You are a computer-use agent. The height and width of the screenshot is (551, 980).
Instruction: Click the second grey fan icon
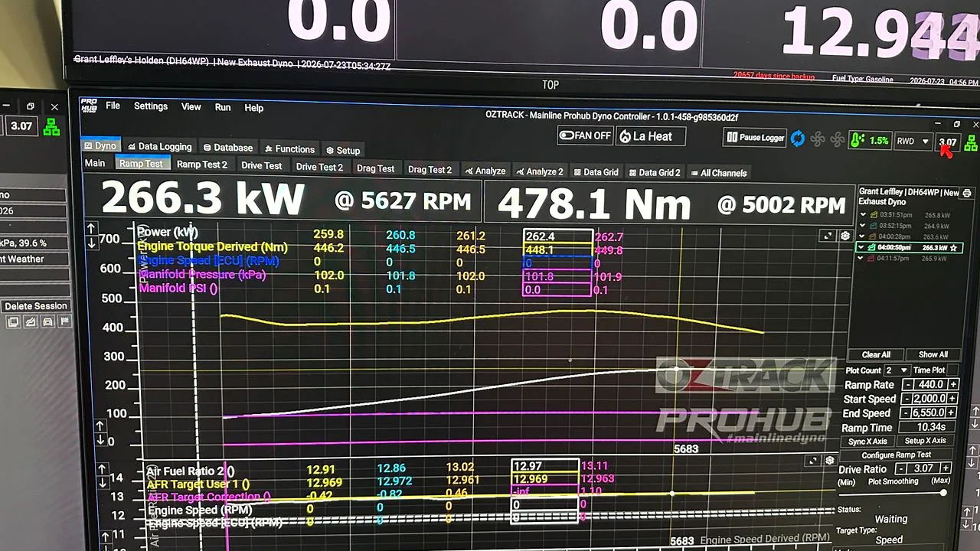837,140
